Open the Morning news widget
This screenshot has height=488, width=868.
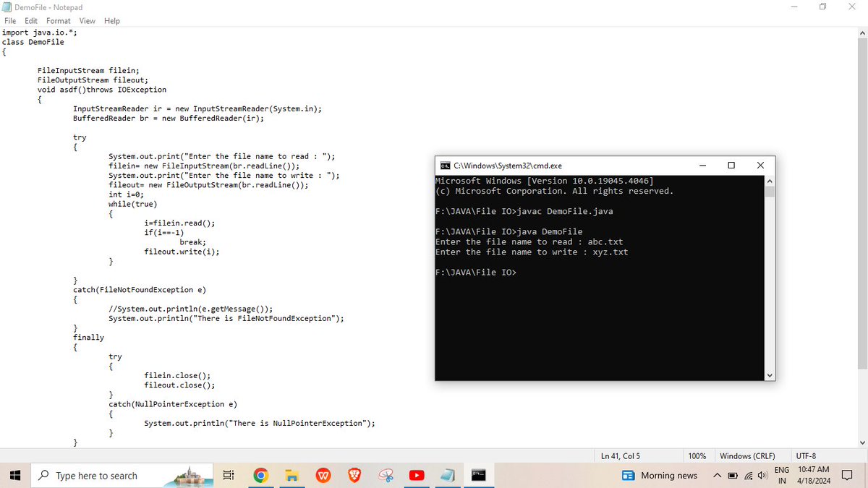point(660,475)
